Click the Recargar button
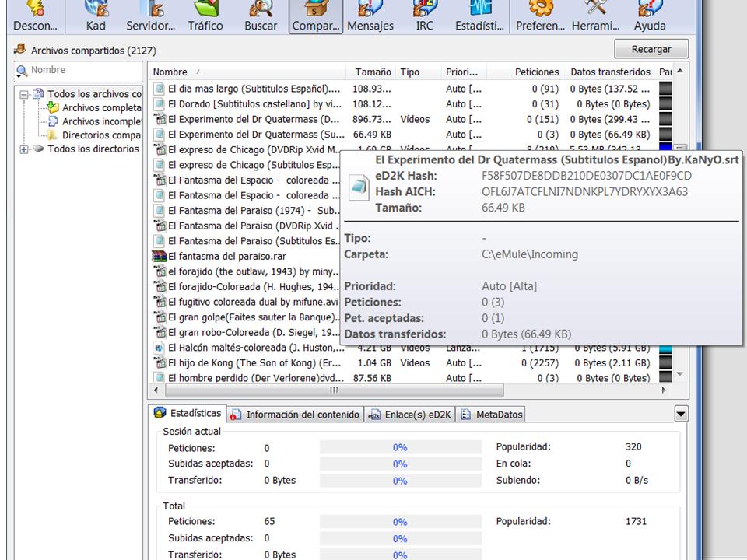This screenshot has height=560, width=747. click(x=651, y=49)
